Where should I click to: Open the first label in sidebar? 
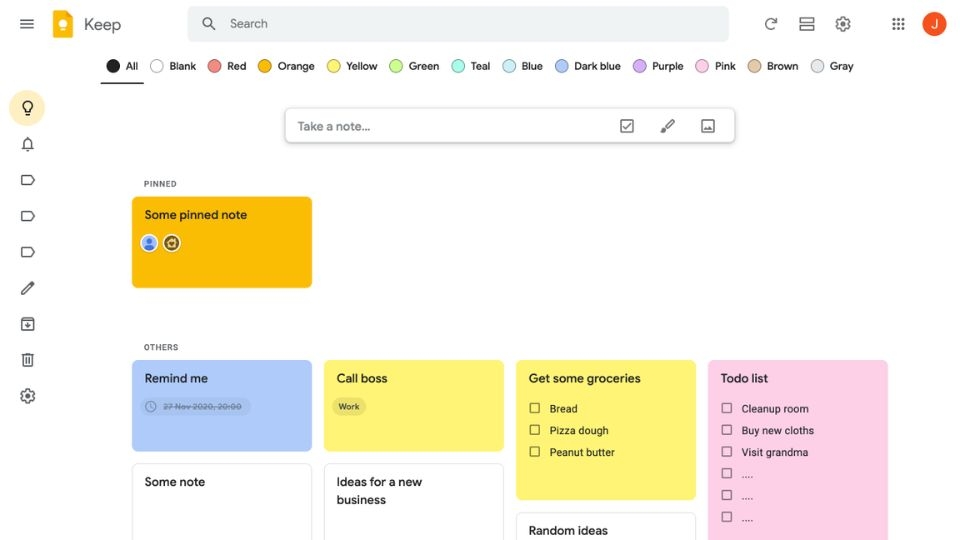[x=28, y=180]
